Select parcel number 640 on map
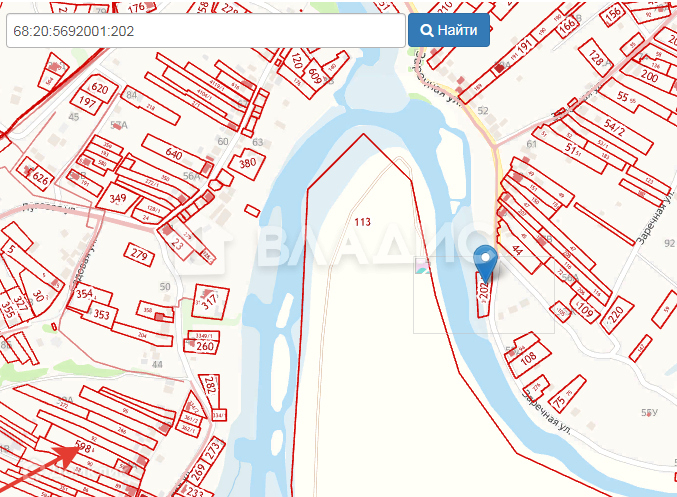This screenshot has width=677, height=497. point(174,154)
